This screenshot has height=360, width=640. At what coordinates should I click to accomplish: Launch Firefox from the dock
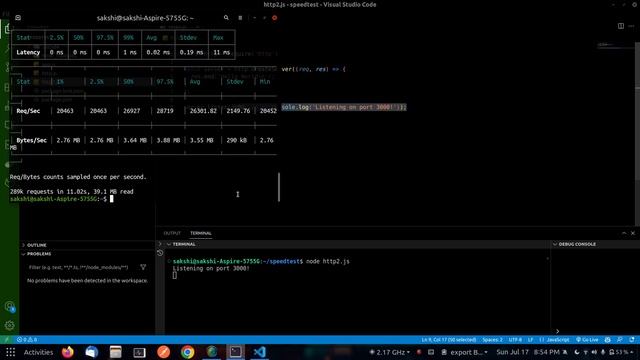click(68, 352)
